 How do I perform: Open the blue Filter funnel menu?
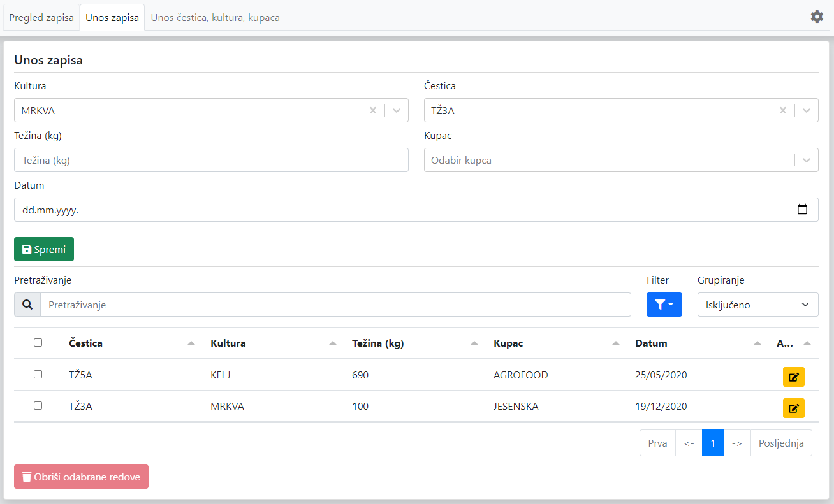(x=664, y=305)
